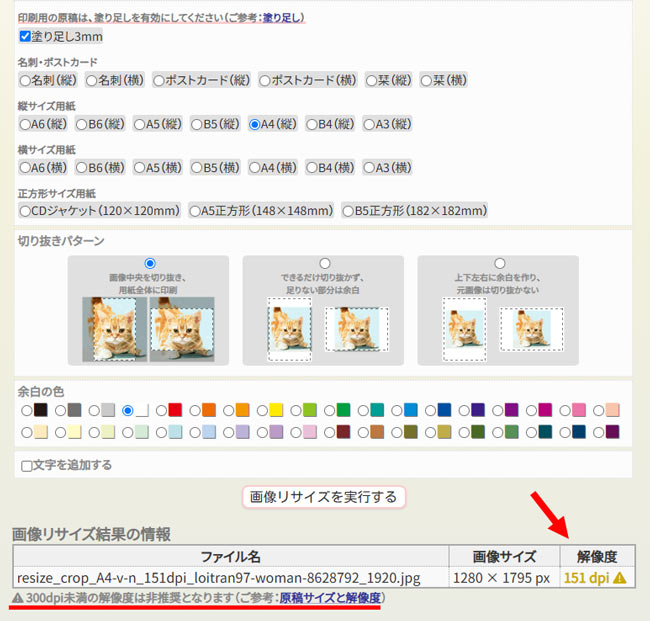The image size is (650, 621).
Task: Click the 151 dpi resolution value
Action: coord(587,578)
